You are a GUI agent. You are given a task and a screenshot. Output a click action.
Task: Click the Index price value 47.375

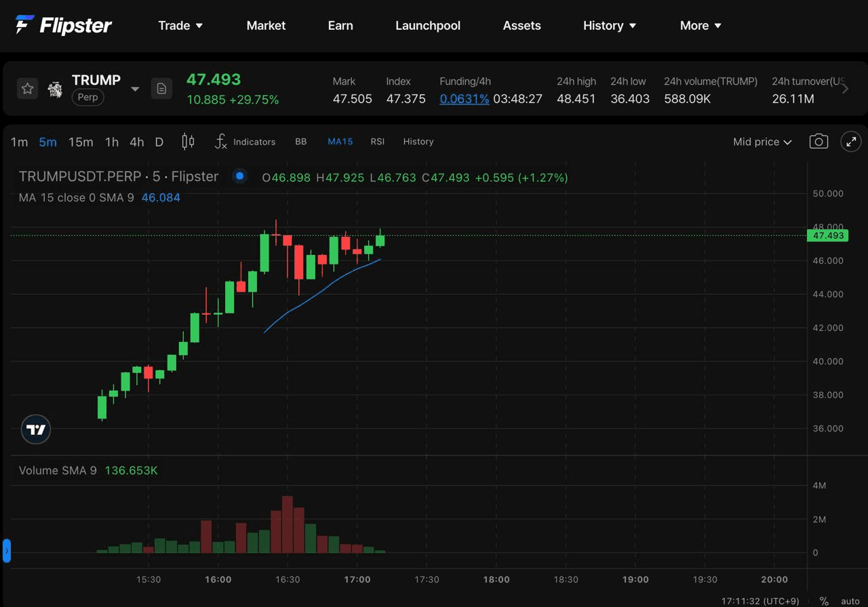[406, 99]
